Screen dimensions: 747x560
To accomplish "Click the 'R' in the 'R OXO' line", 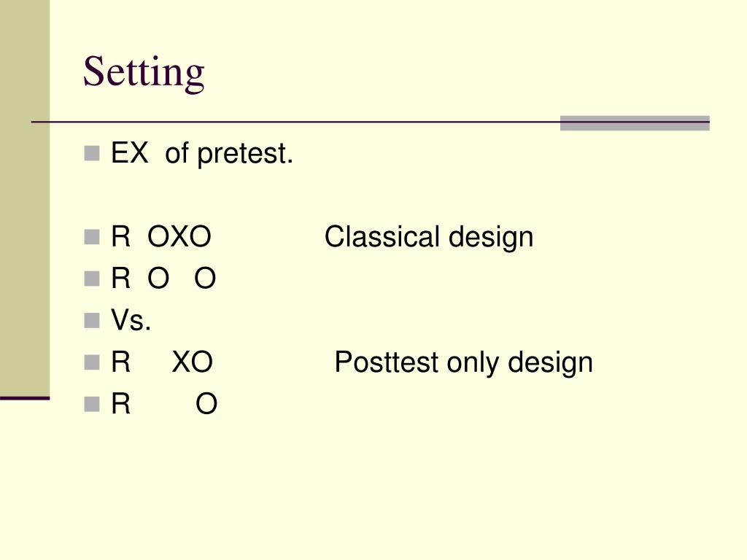I will [120, 237].
